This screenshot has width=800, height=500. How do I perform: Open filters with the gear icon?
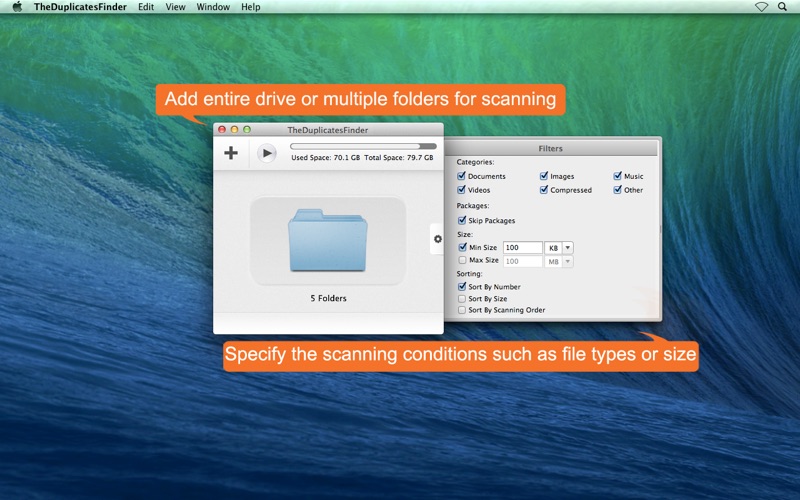[x=438, y=239]
